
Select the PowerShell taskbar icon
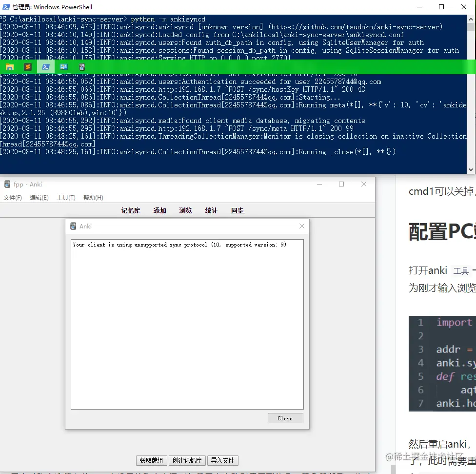(46, 67)
